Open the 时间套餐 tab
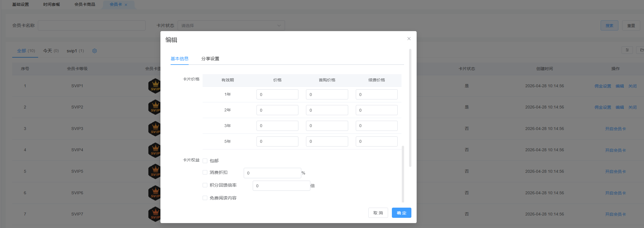 coord(52,4)
